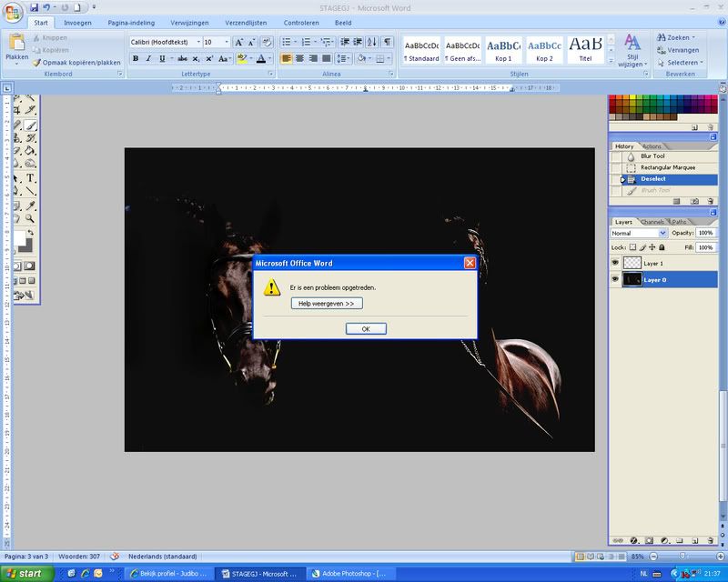Clear formatting with the eraser icon
Screen dimensions: 728x582
(267, 42)
